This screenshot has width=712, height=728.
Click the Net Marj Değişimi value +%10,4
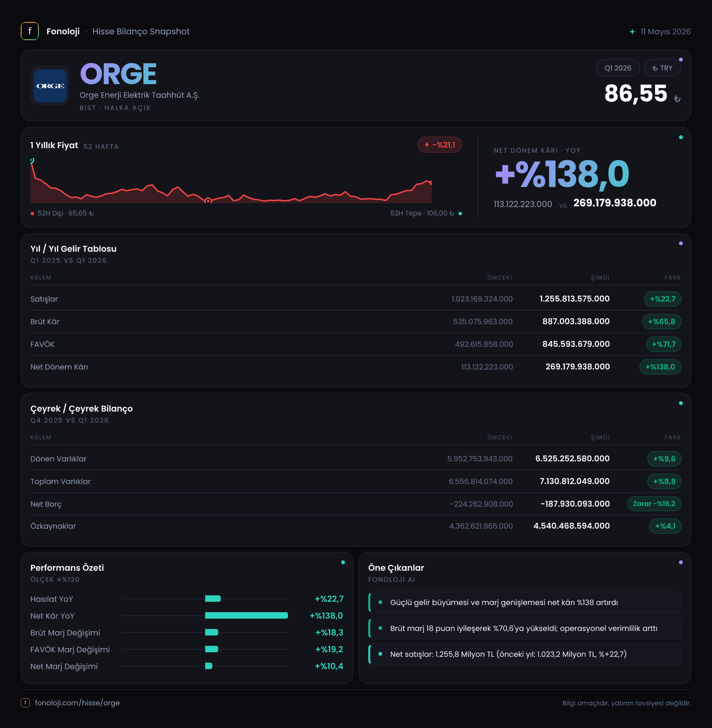(329, 666)
